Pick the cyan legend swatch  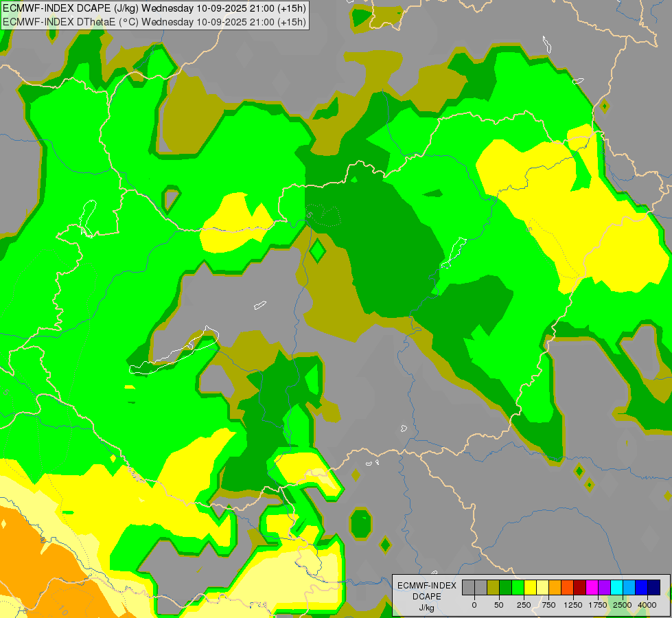(617, 587)
